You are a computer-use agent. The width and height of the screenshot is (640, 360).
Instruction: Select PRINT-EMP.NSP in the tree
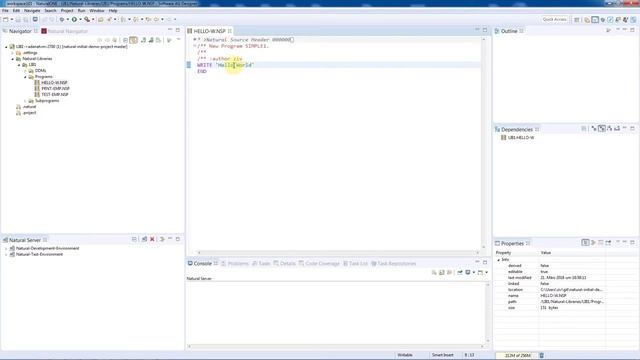pos(55,89)
